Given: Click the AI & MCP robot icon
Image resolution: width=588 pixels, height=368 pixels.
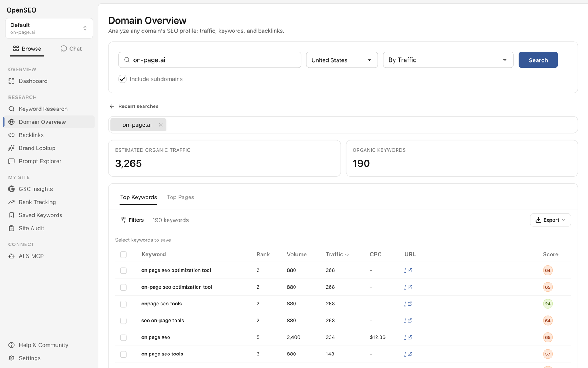Looking at the screenshot, I should coord(11,256).
